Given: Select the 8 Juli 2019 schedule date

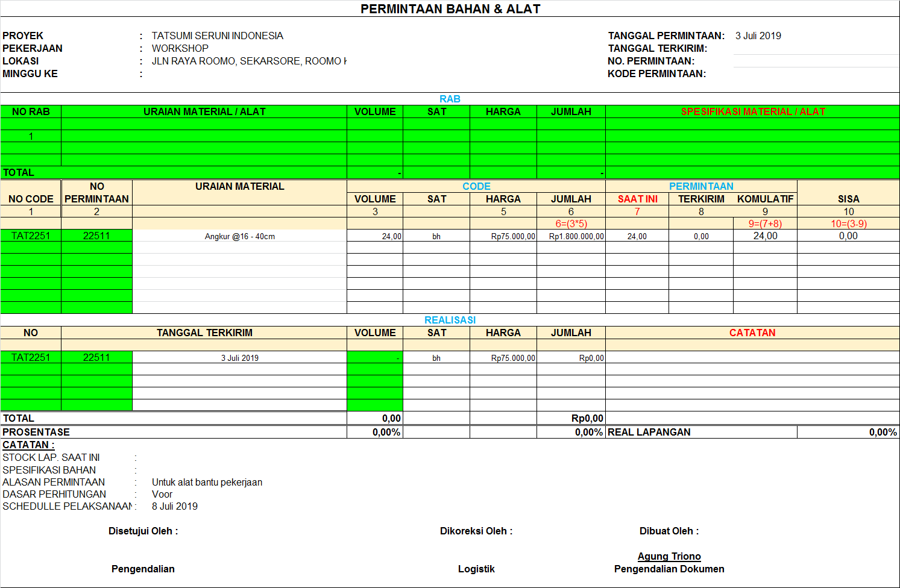Looking at the screenshot, I should (x=175, y=506).
